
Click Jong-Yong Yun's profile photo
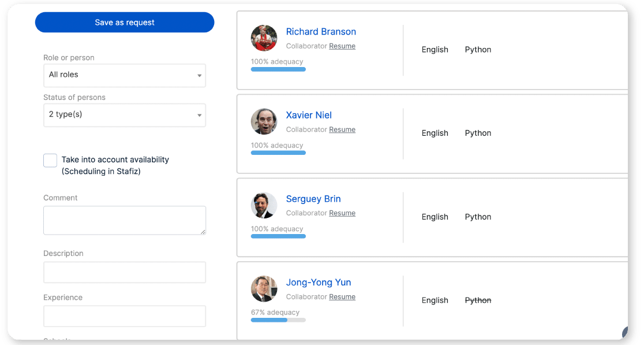[x=264, y=289]
